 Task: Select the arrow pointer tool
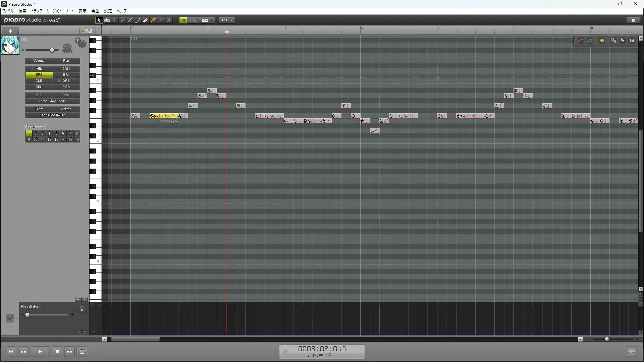click(x=99, y=20)
